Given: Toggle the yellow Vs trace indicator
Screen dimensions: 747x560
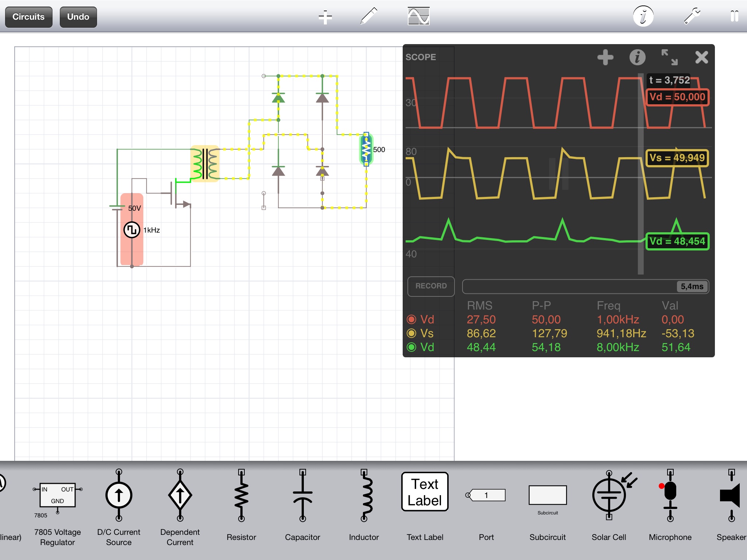Looking at the screenshot, I should click(411, 333).
